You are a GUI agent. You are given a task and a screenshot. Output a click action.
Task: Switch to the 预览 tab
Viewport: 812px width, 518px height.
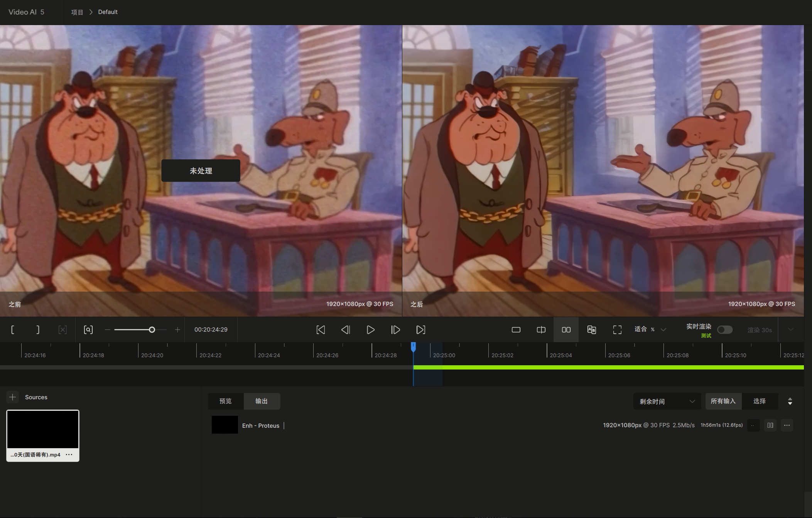pos(225,401)
